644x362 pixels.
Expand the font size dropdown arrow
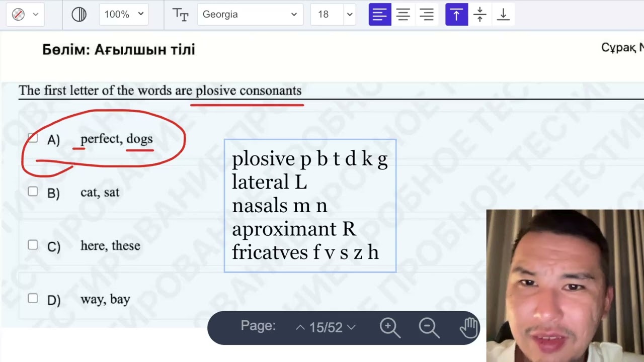click(349, 15)
